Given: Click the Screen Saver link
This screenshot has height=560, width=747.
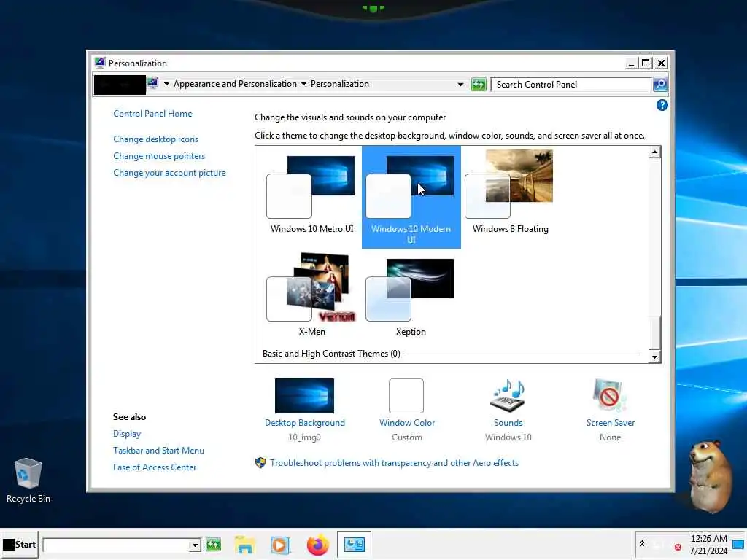Looking at the screenshot, I should [x=611, y=423].
